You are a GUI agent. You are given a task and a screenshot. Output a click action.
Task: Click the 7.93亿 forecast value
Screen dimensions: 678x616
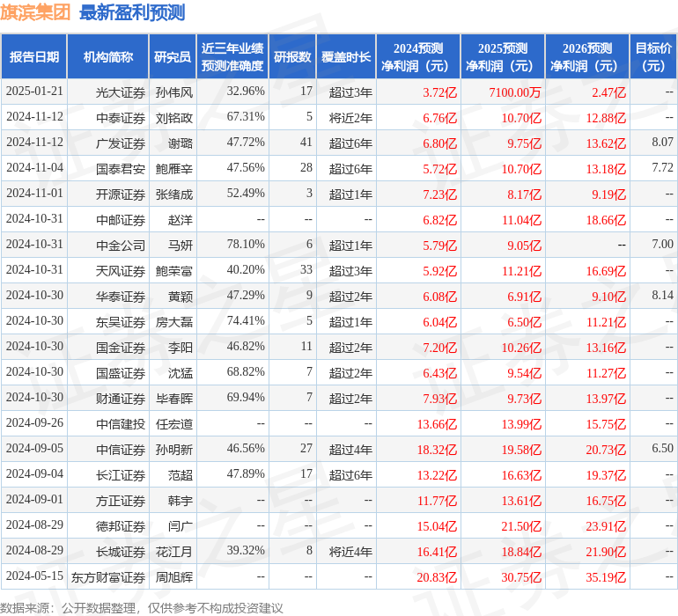tap(439, 398)
